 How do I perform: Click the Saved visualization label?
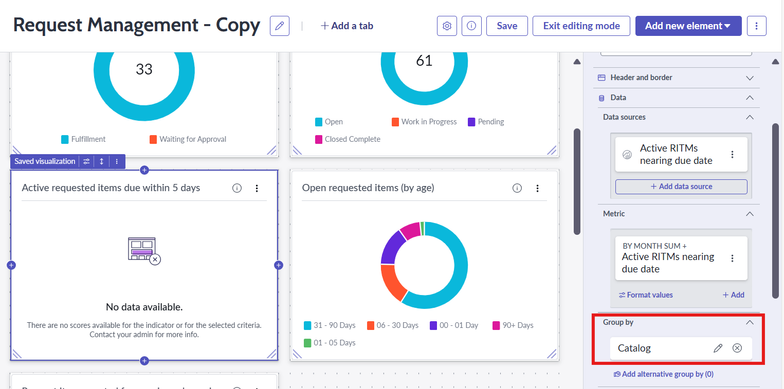[44, 162]
